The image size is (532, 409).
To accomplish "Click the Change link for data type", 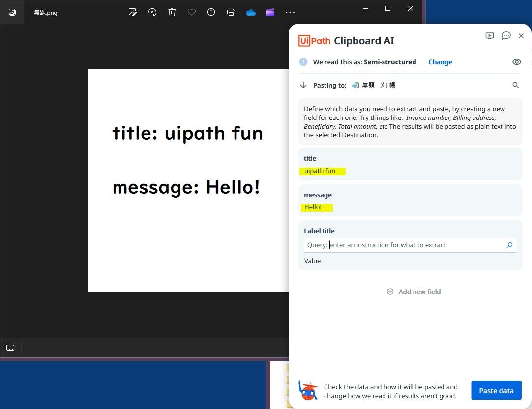I will [x=440, y=62].
